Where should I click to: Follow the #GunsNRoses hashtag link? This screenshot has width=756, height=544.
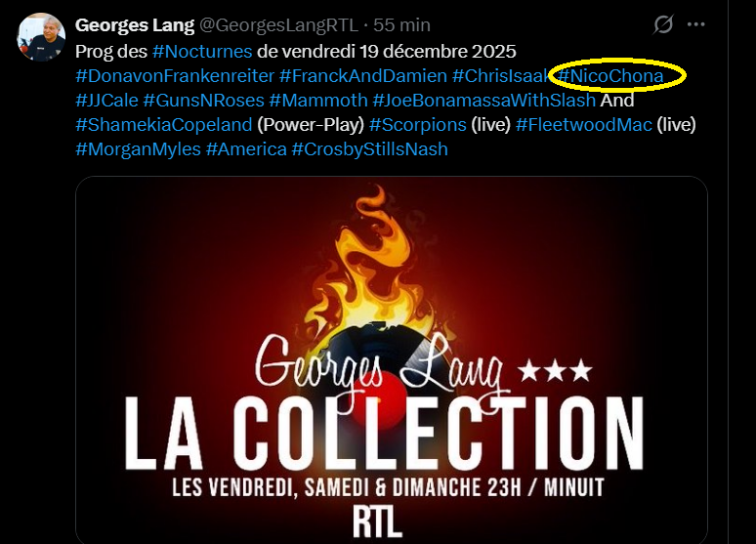pos(203,101)
